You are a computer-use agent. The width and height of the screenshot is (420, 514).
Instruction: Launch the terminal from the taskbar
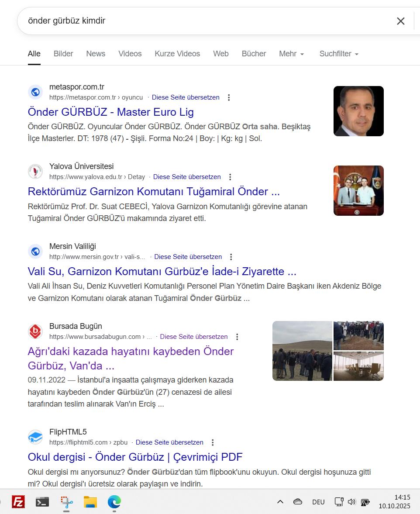tap(42, 502)
